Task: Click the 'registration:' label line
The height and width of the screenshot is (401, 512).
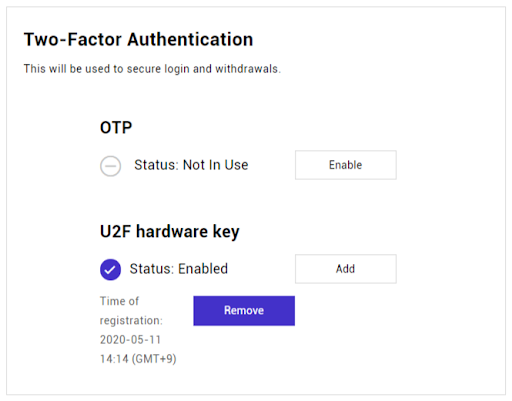Action: [131, 320]
